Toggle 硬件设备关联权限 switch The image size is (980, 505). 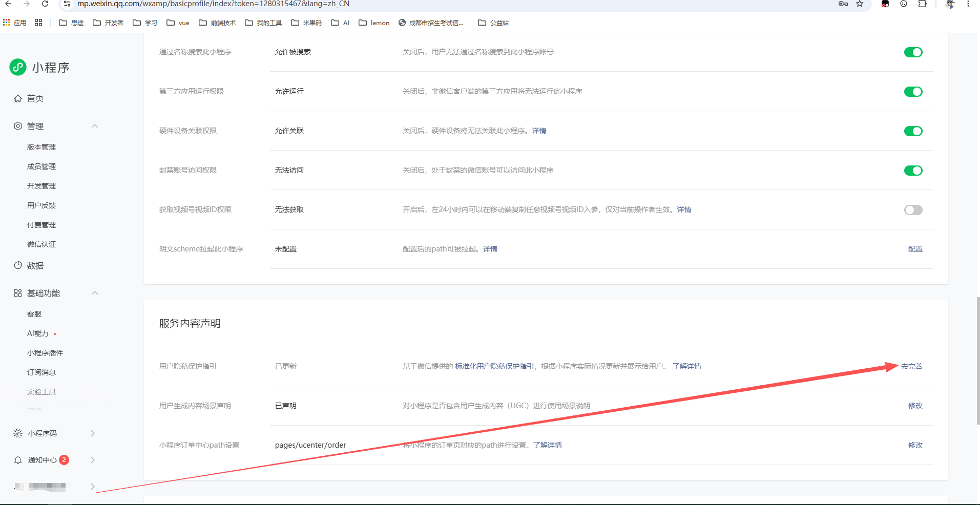(x=913, y=131)
